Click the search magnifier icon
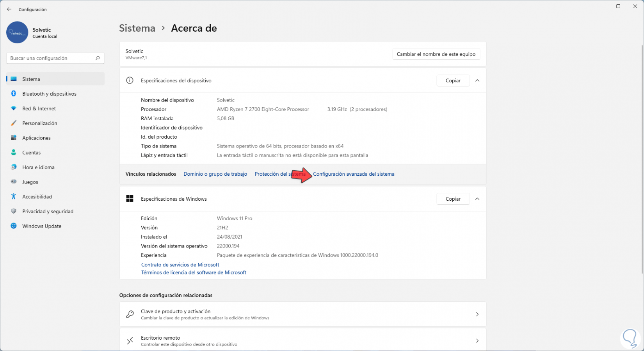 pos(98,58)
